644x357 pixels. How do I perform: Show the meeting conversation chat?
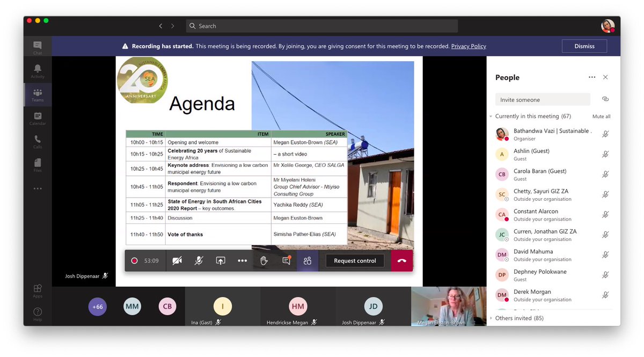point(287,260)
